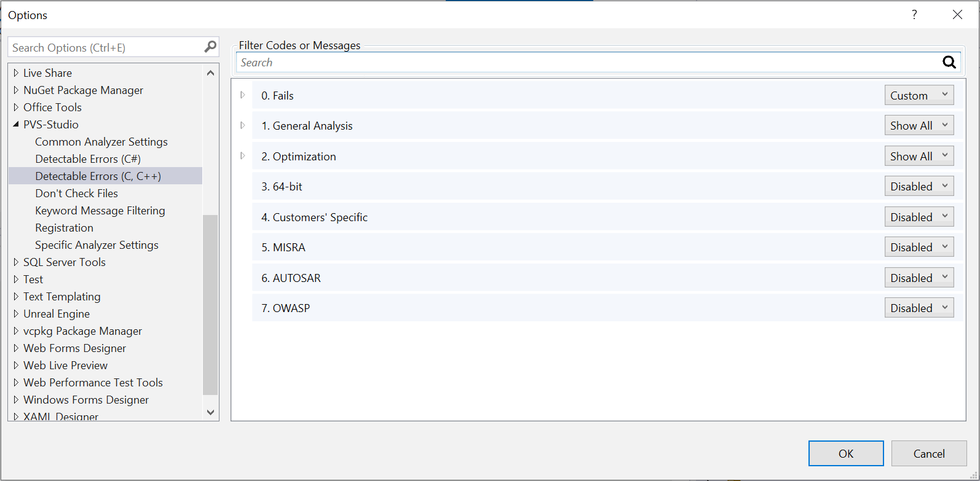980x481 pixels.
Task: Open the Custom dropdown for 0. Fails
Action: [x=919, y=95]
